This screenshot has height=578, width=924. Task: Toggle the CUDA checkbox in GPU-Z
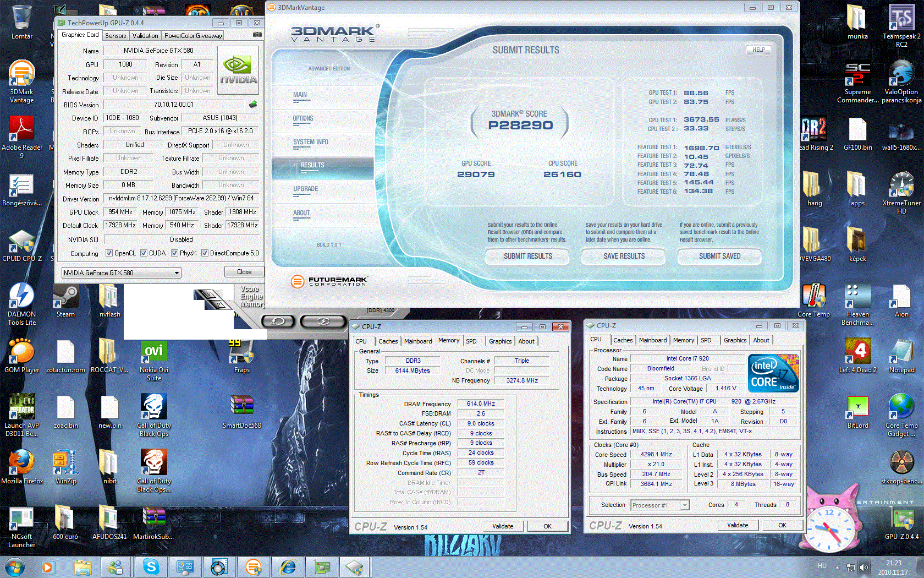[x=144, y=253]
